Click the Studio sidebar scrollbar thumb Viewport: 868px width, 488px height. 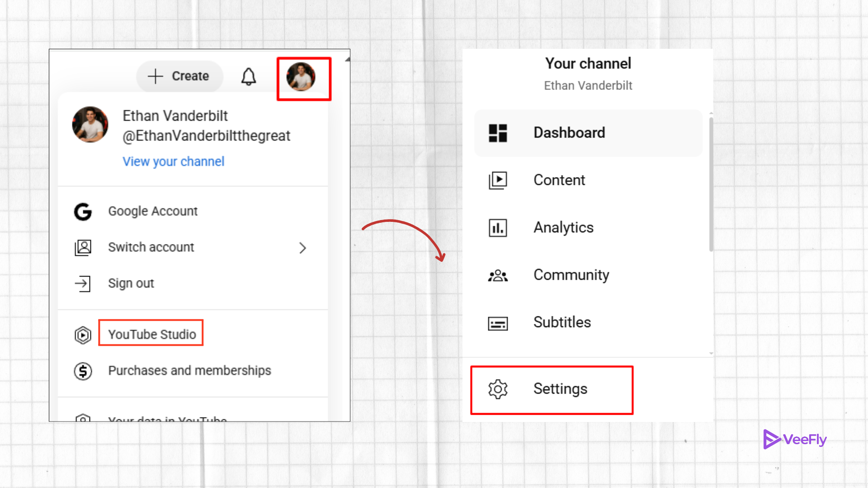click(711, 185)
